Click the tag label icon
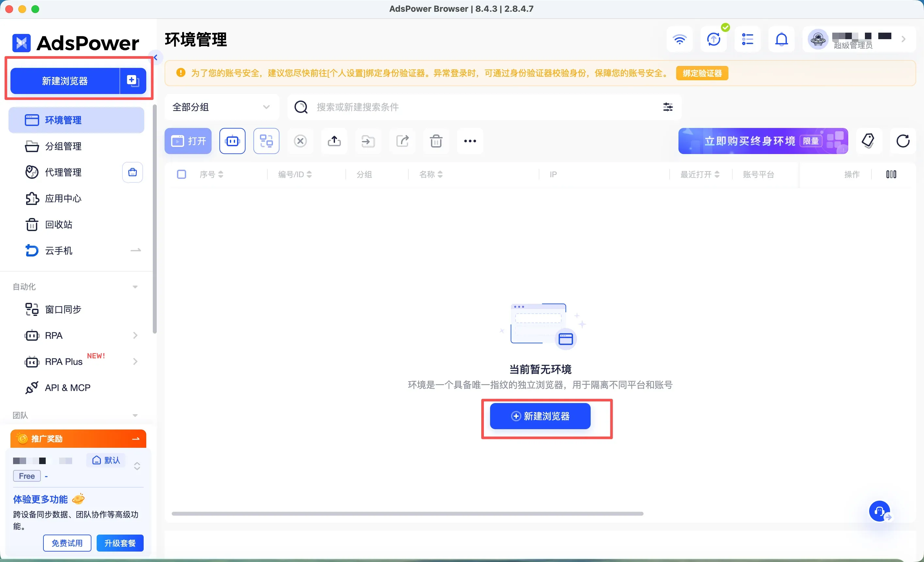 click(868, 141)
